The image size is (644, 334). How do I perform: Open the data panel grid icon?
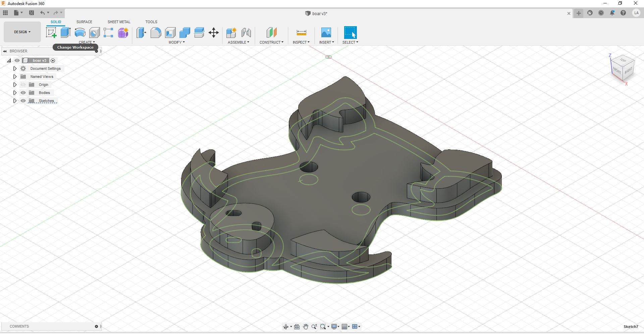tap(5, 13)
